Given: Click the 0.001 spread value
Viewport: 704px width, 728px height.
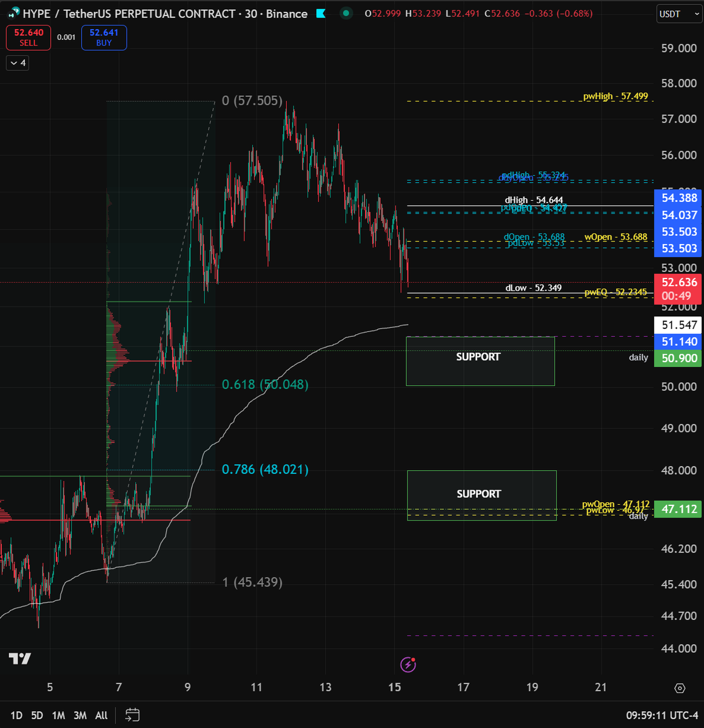Looking at the screenshot, I should point(66,38).
